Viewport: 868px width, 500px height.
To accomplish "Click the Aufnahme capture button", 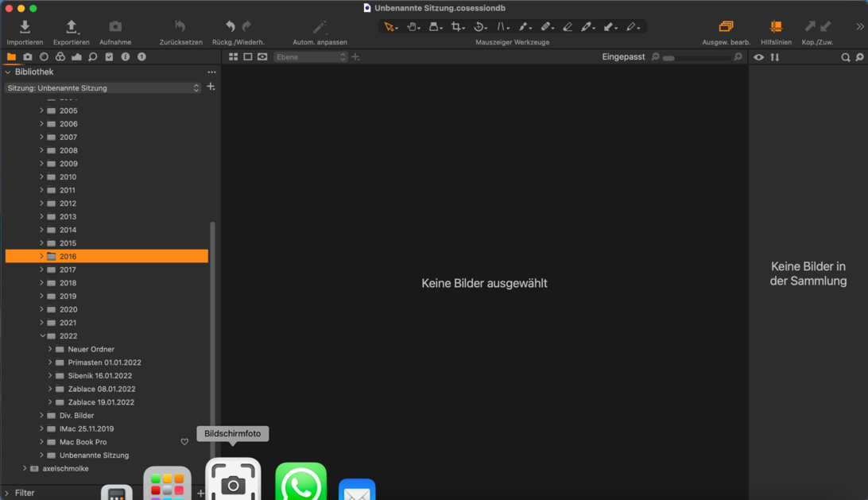I will click(115, 27).
